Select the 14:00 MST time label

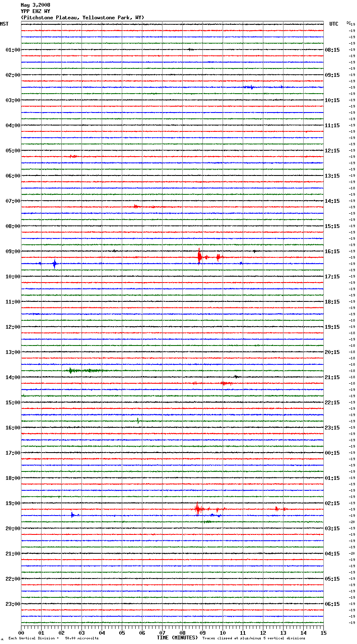point(13,377)
